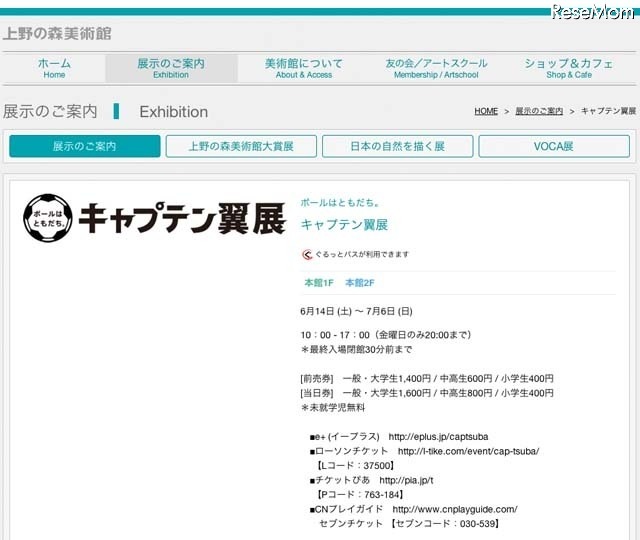Open the l-tike.com/event/cap-tsuba URL
This screenshot has width=640, height=540.
469,451
